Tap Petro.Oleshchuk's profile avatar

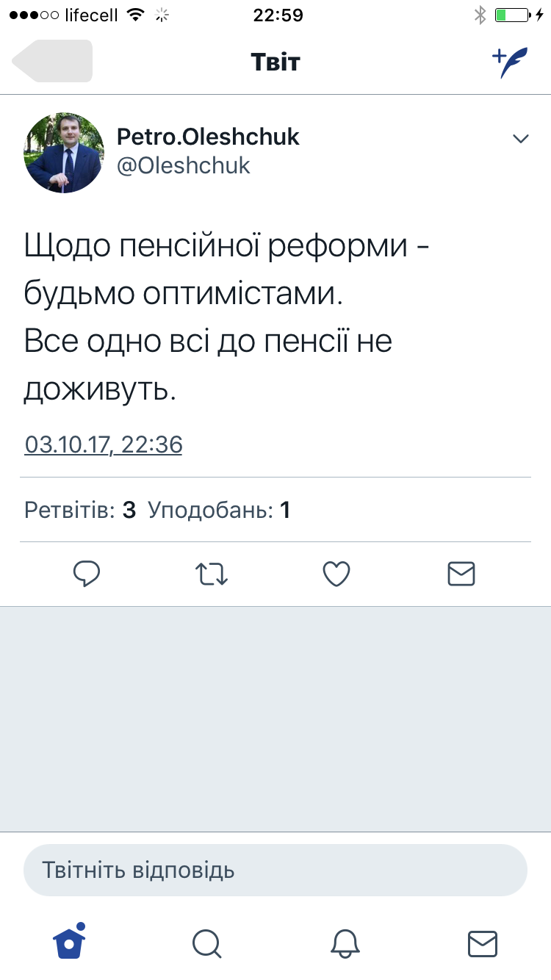pyautogui.click(x=65, y=153)
